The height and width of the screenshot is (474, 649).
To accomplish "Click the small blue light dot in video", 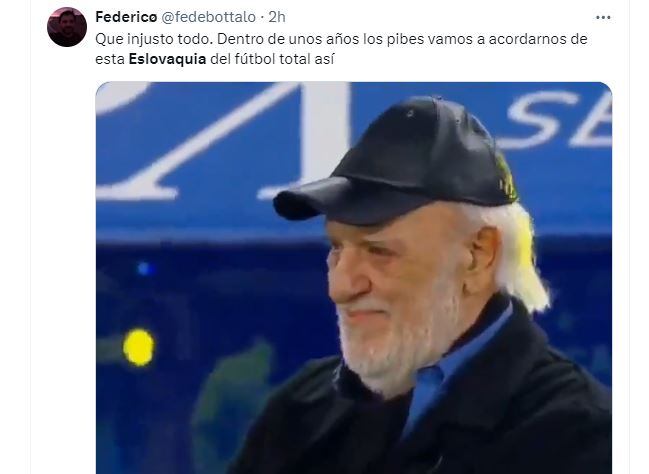I will pos(143,269).
